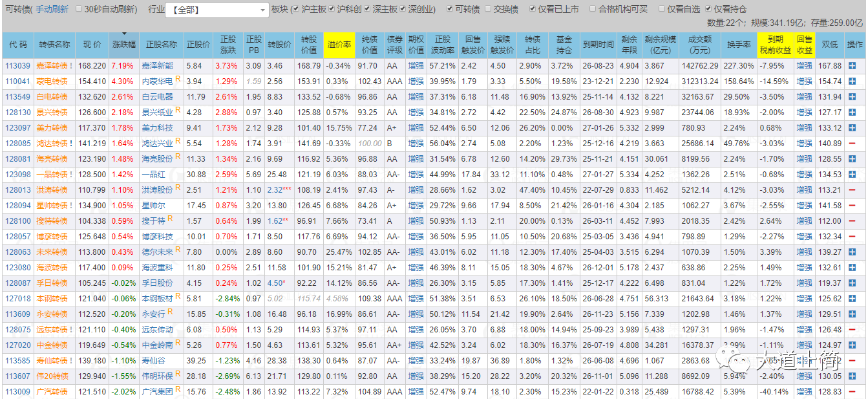Click the minus icon for 远东转债
868x399 pixels.
[854, 330]
